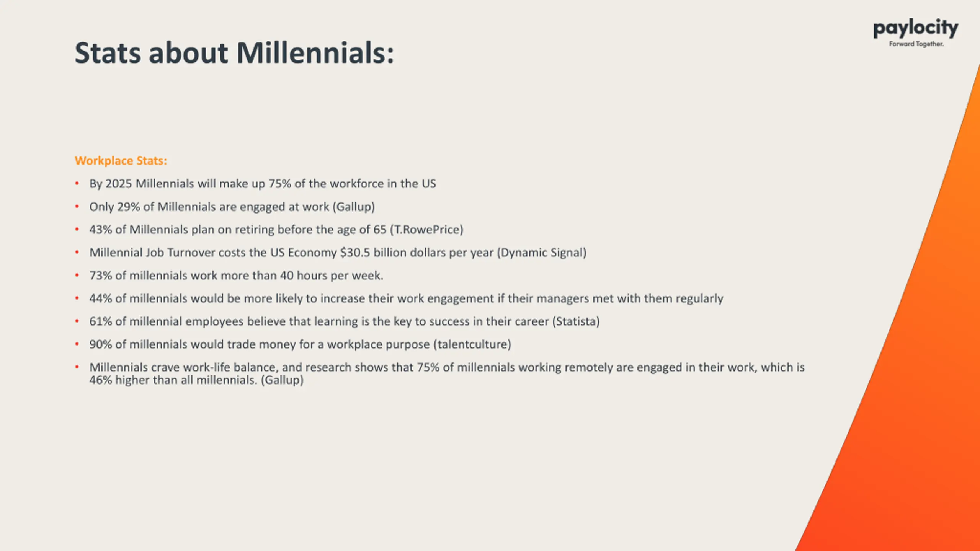Click the 'Forward Together.' tagline

click(x=916, y=44)
